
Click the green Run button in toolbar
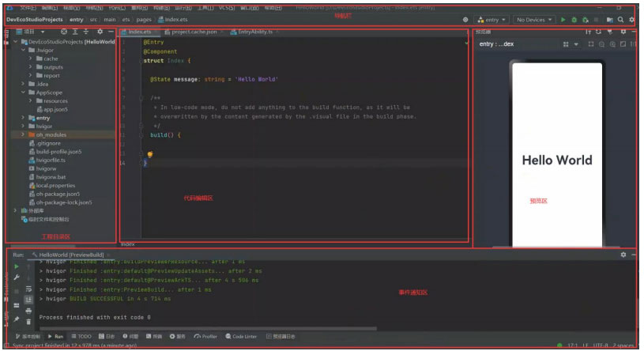[x=563, y=19]
